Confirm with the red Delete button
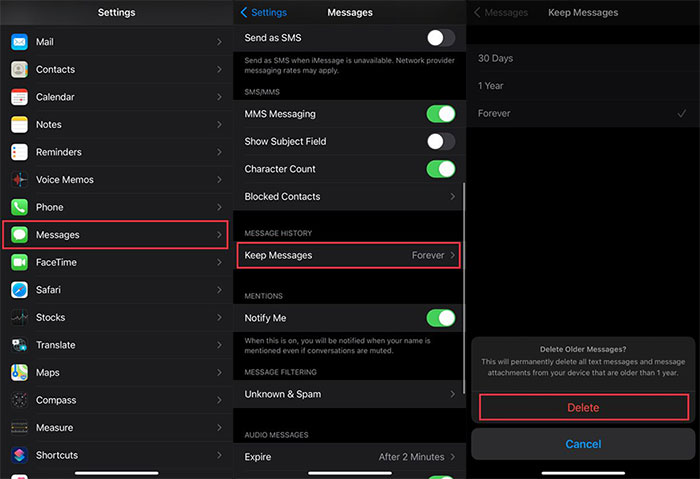The width and height of the screenshot is (700, 479). click(583, 407)
